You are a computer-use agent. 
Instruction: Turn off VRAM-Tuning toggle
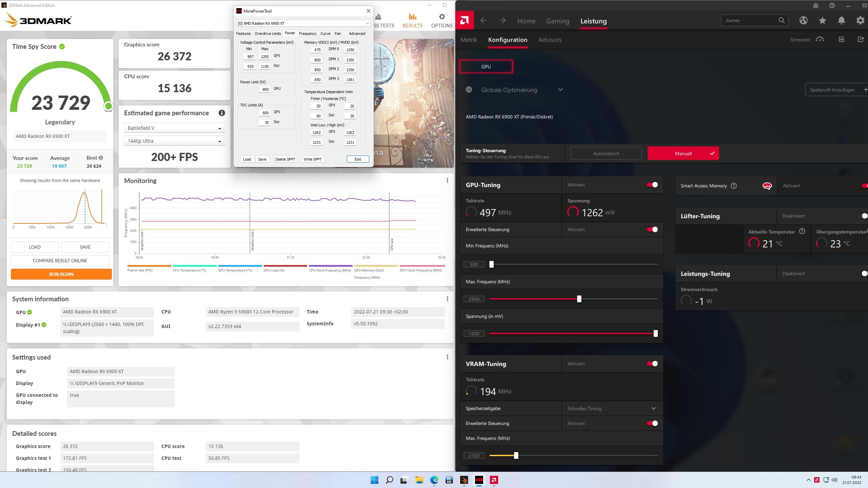point(652,364)
